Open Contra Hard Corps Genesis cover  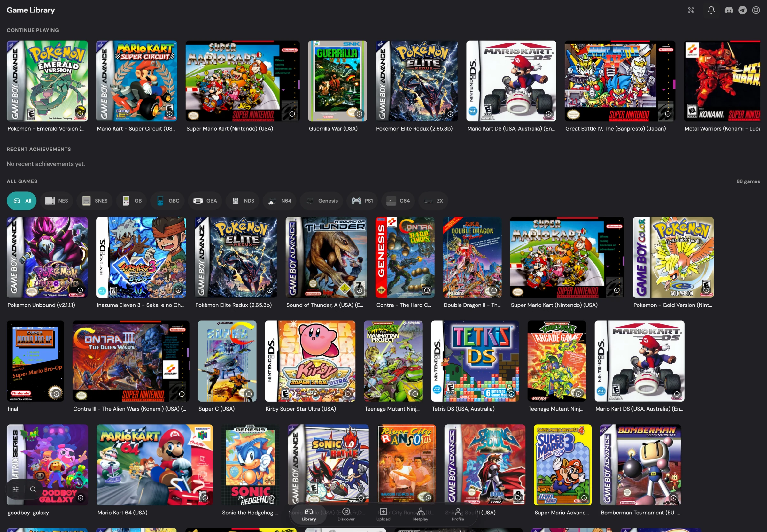tap(405, 257)
